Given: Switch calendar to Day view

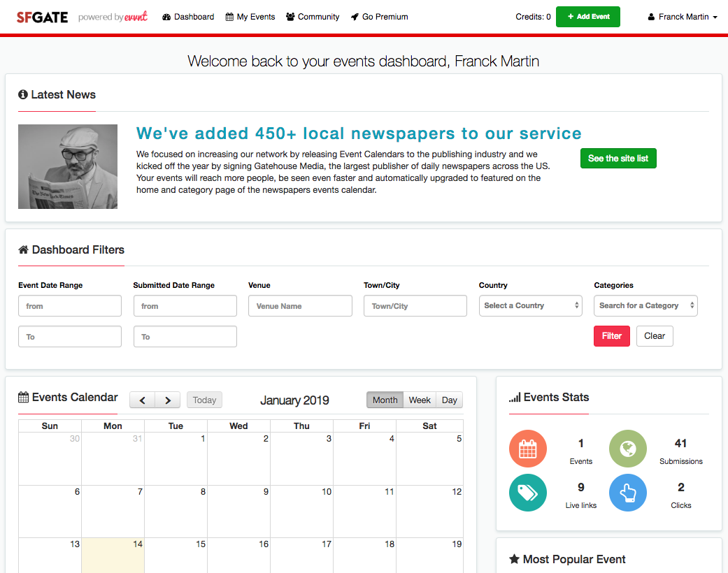Looking at the screenshot, I should point(450,400).
